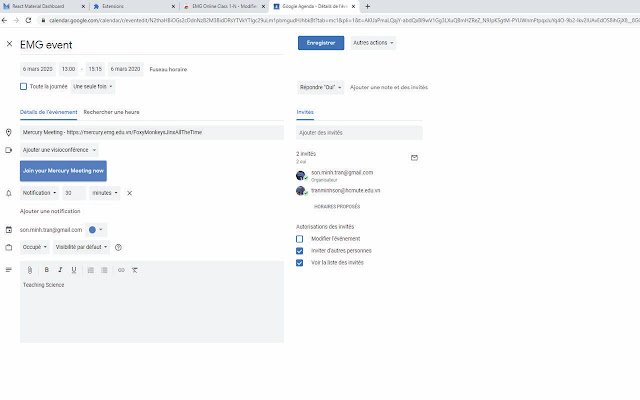Click HORAIRES PROPOSÉS link
Screen dimensions: 640x400
pos(337,207)
